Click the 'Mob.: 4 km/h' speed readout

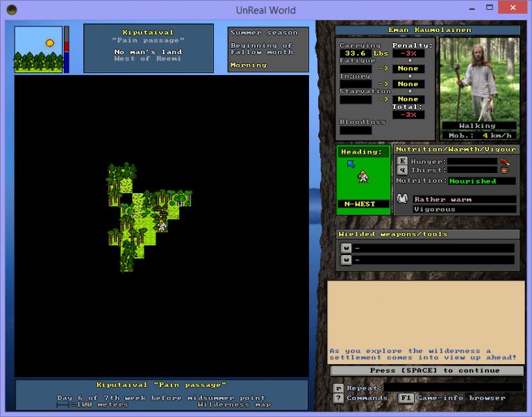coord(480,136)
